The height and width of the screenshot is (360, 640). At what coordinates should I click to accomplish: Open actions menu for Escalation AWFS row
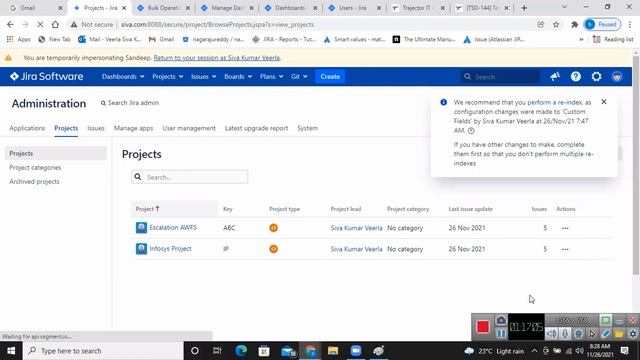coord(565,228)
